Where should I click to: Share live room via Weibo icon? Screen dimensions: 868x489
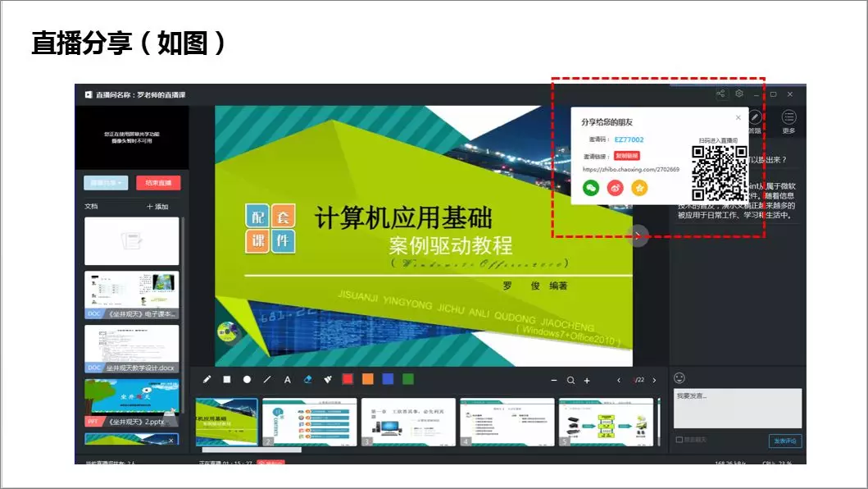pyautogui.click(x=615, y=187)
